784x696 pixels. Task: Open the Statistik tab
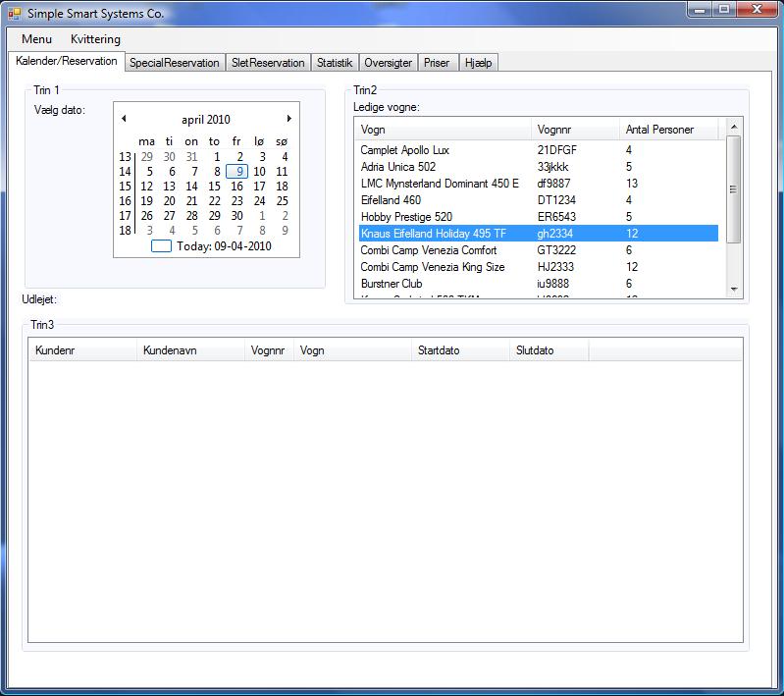click(x=335, y=63)
